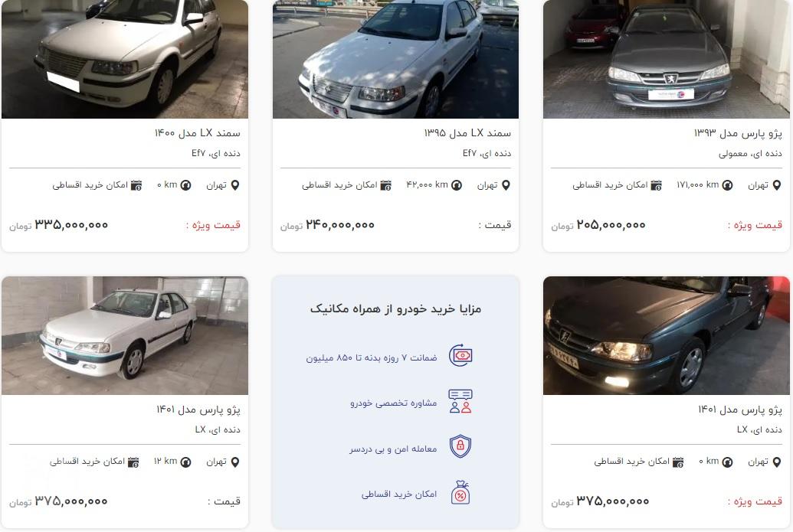Click the specialized car consultation icon
The width and height of the screenshot is (793, 532).
460,401
